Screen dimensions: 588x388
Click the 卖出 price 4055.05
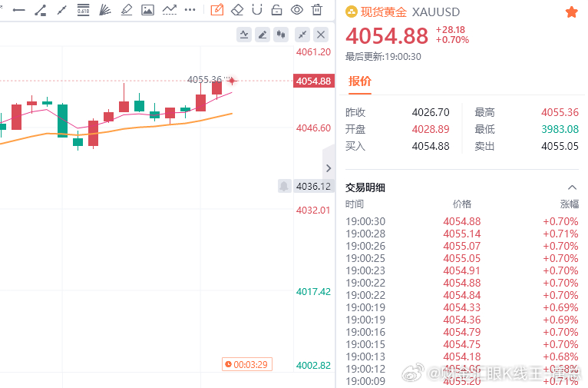[x=560, y=146]
